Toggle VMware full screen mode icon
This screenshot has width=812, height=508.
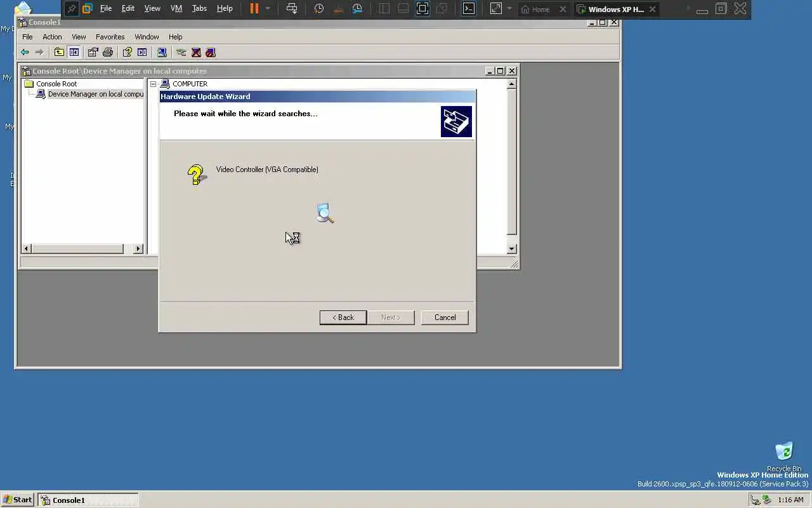[422, 9]
